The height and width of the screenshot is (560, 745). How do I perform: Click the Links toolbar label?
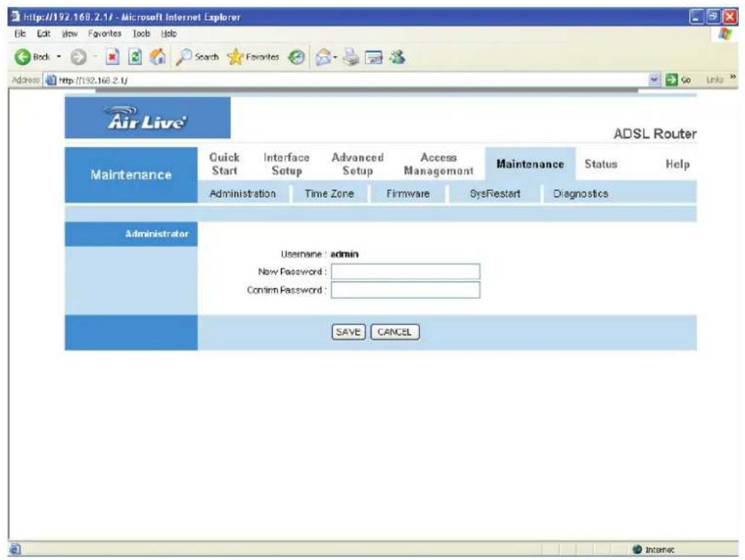click(x=715, y=80)
